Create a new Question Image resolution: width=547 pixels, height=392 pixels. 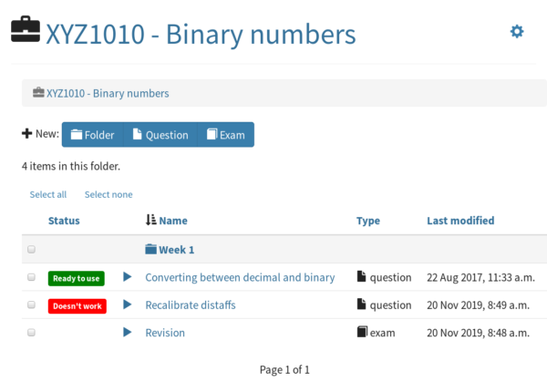click(x=160, y=135)
